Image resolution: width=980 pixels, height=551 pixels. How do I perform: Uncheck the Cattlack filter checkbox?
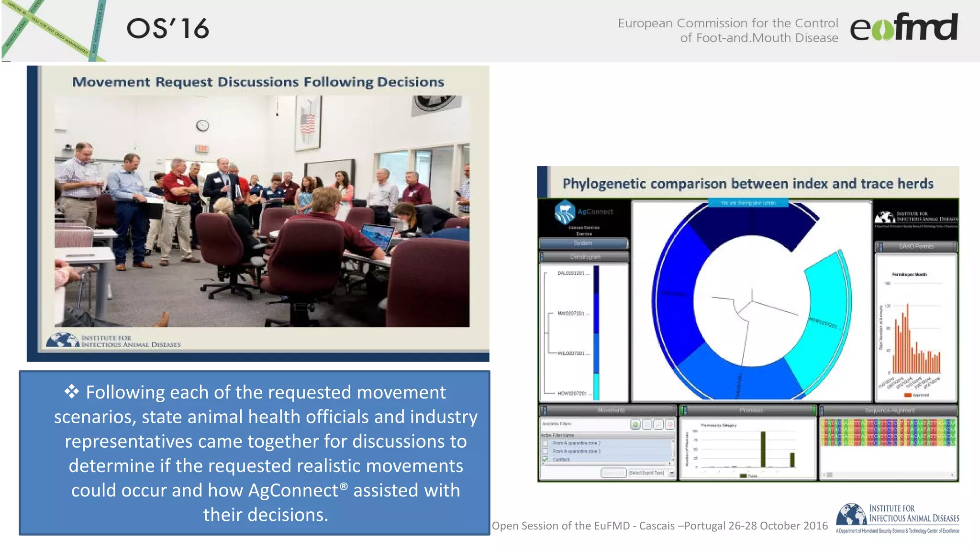[545, 459]
